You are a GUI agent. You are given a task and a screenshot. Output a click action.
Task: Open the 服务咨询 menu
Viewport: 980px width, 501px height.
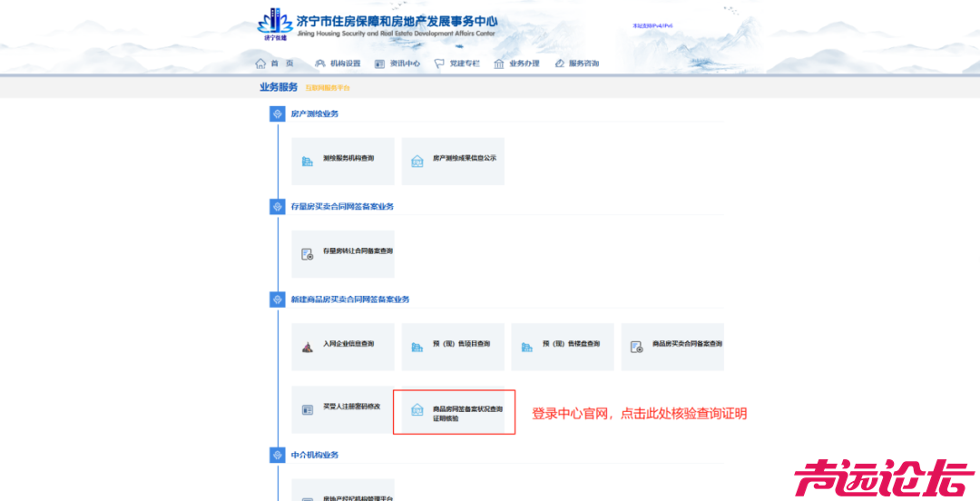coord(577,64)
